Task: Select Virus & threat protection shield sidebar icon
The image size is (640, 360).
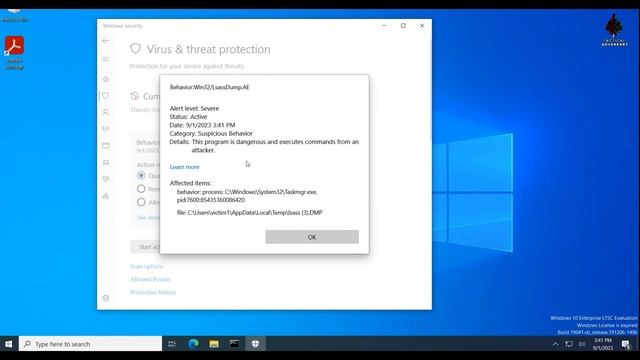Action: [106, 96]
